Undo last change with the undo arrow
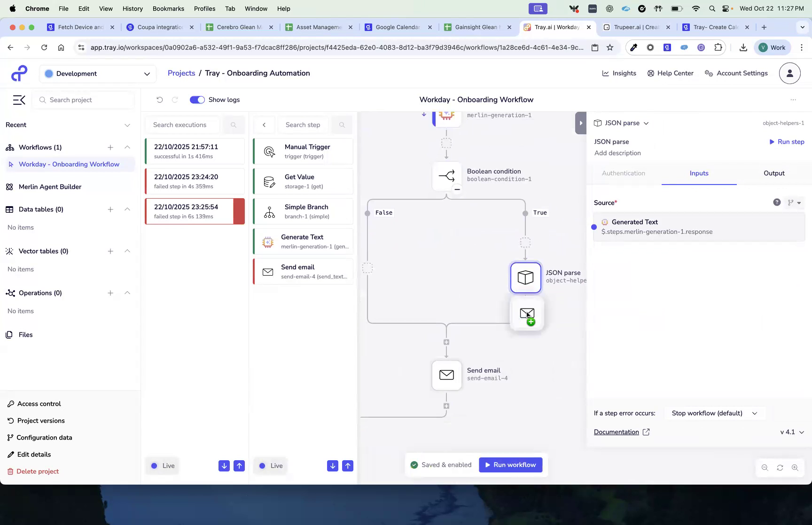The height and width of the screenshot is (525, 812). point(160,100)
